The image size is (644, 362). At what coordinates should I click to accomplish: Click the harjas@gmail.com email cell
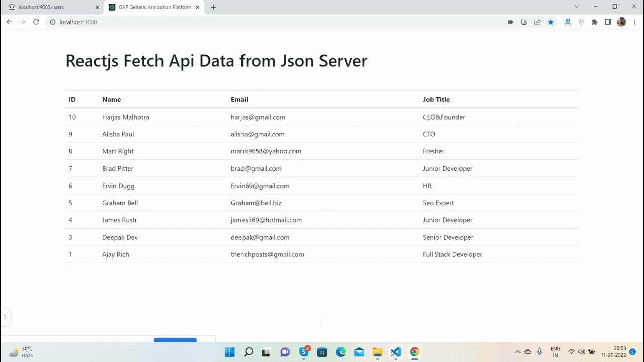point(258,117)
